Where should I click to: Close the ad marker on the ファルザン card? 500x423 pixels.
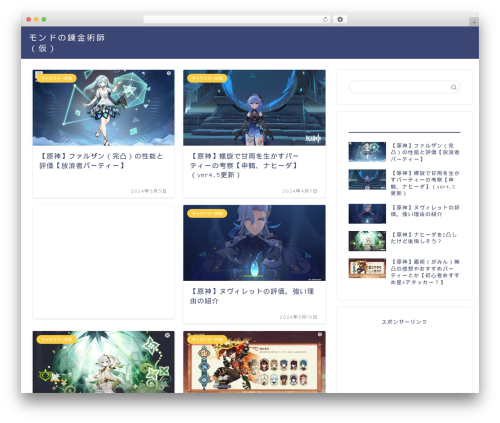point(169,73)
